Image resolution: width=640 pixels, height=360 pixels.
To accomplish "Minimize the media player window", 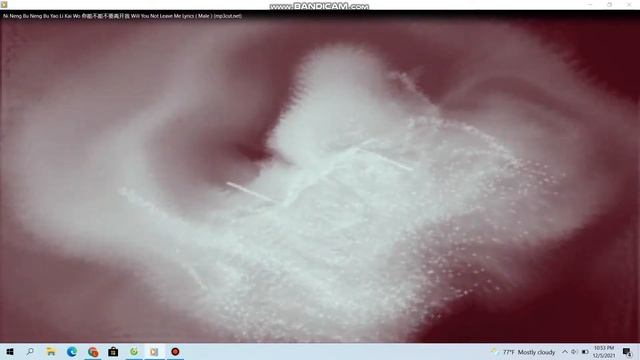I will (x=590, y=4).
